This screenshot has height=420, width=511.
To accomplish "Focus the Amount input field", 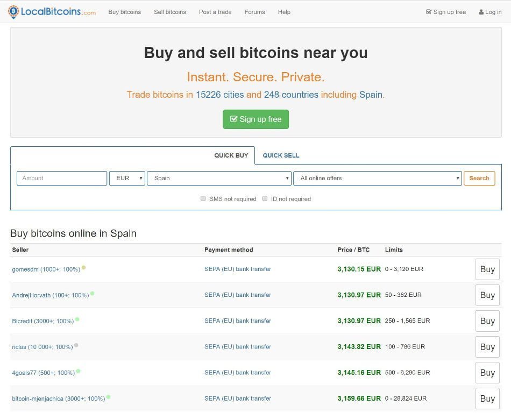I will 62,178.
